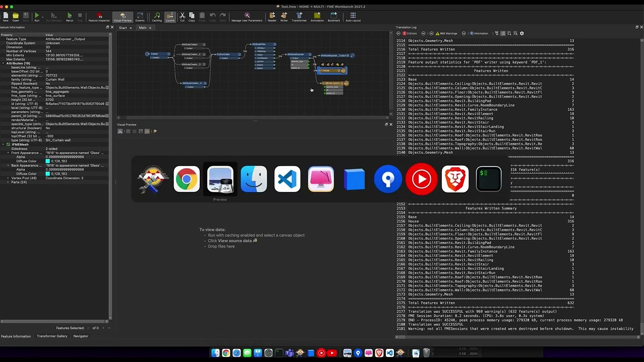Open the Transformer Gallery tab
Screen dimensions: 644x362
[x=52, y=336]
